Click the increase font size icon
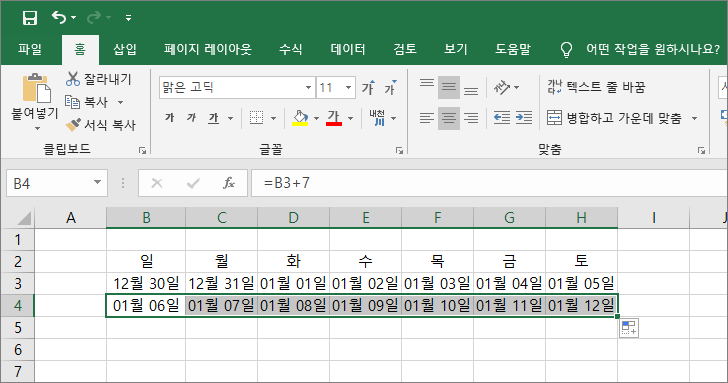 [x=369, y=87]
